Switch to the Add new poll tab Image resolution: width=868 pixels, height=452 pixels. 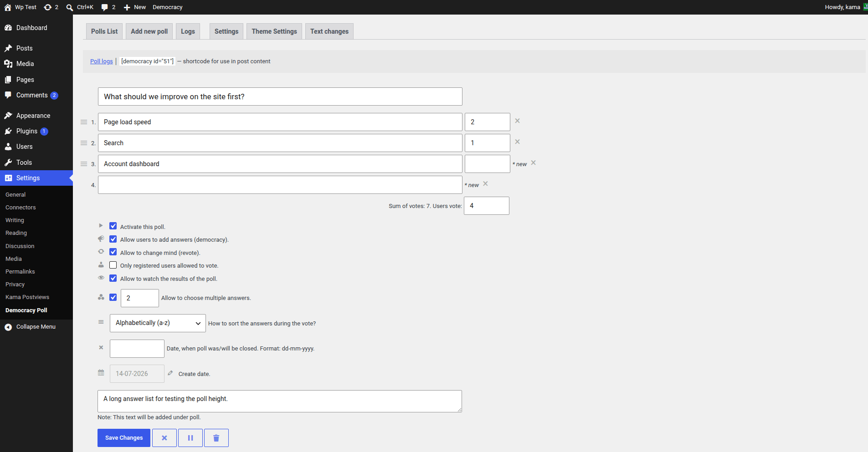(x=149, y=31)
